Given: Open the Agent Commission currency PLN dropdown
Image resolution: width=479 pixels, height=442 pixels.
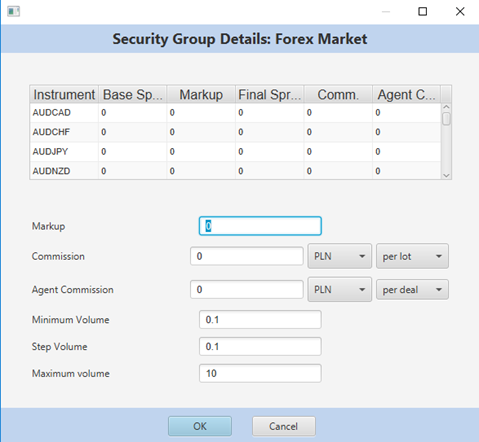Looking at the screenshot, I should [x=339, y=289].
